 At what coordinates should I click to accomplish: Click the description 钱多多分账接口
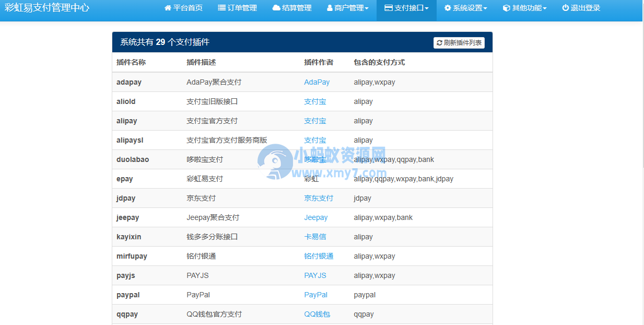point(212,237)
